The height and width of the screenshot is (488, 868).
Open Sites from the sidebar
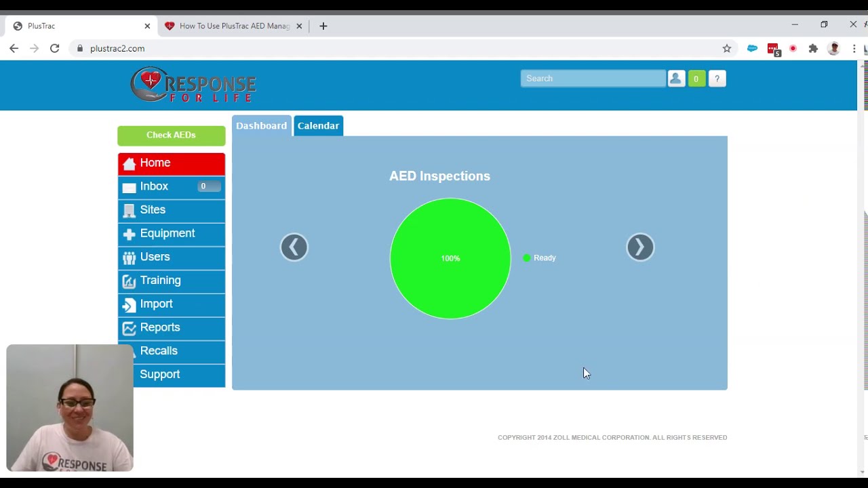172,210
